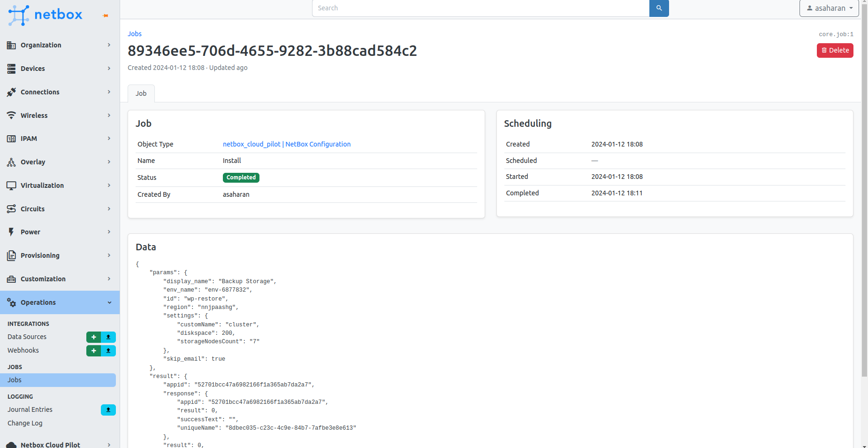This screenshot has width=868, height=448.
Task: Click the Circuits transit icon
Action: pos(11,209)
